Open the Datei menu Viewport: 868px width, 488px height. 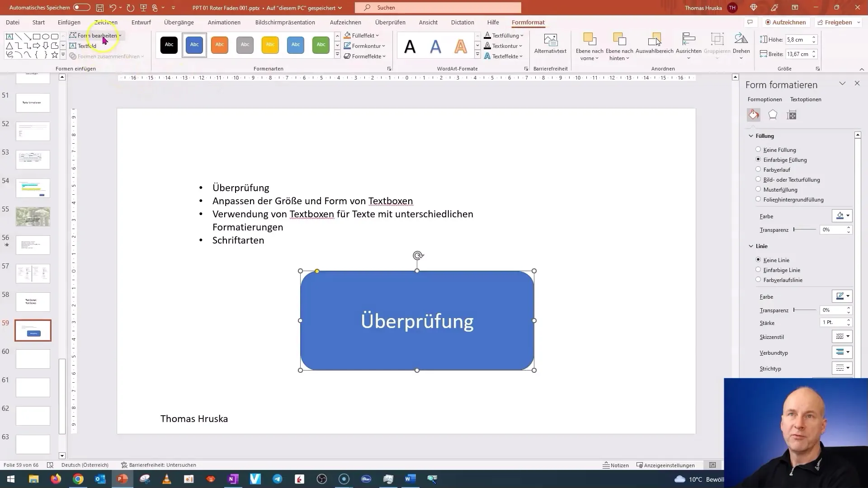[x=13, y=22]
